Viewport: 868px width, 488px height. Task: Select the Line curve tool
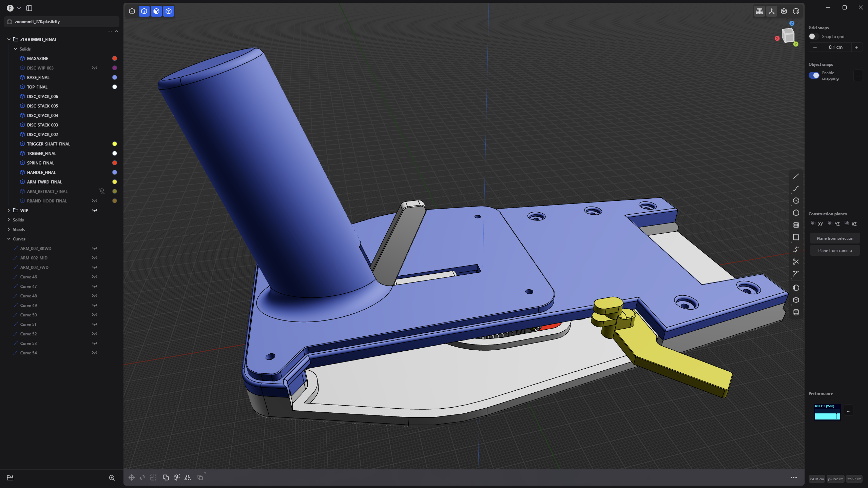coord(796,176)
